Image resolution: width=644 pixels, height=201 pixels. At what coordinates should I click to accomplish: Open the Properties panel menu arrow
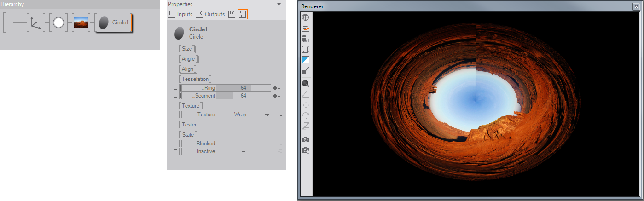pos(279,4)
